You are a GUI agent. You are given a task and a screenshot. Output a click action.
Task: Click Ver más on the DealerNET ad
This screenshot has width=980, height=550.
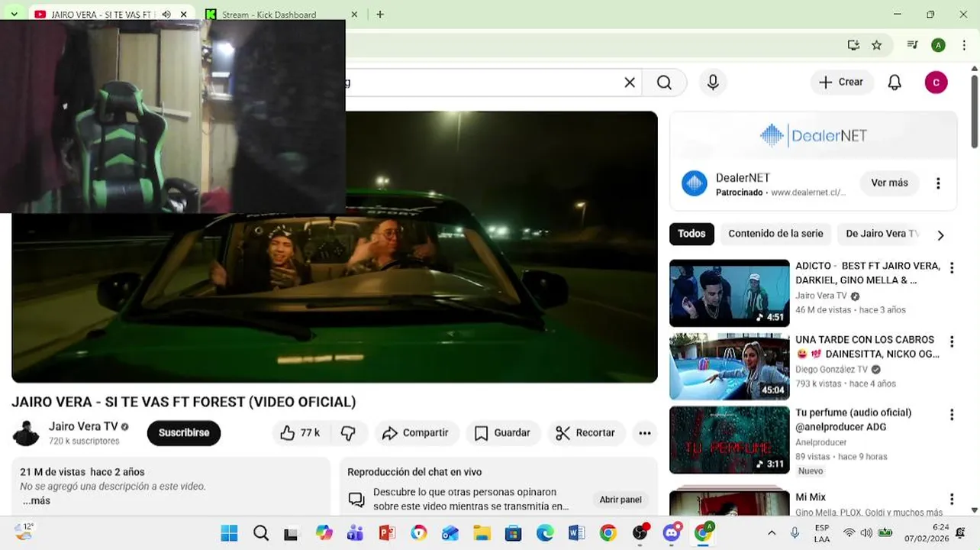coord(889,183)
